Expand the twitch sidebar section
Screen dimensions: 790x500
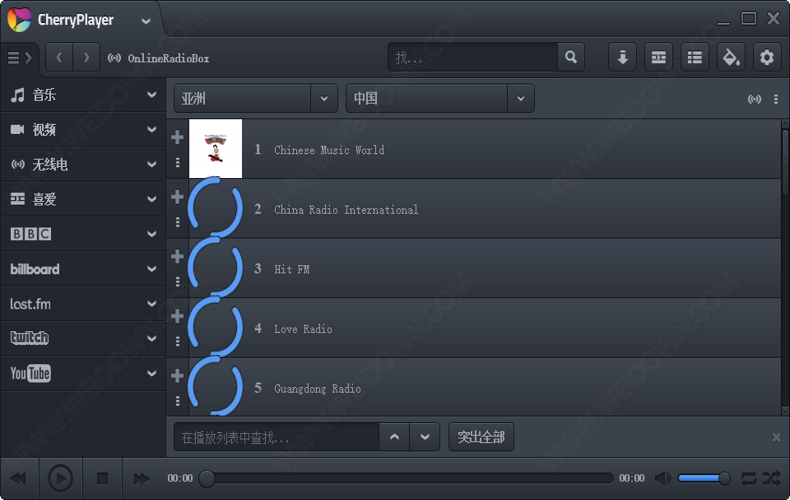coord(152,338)
